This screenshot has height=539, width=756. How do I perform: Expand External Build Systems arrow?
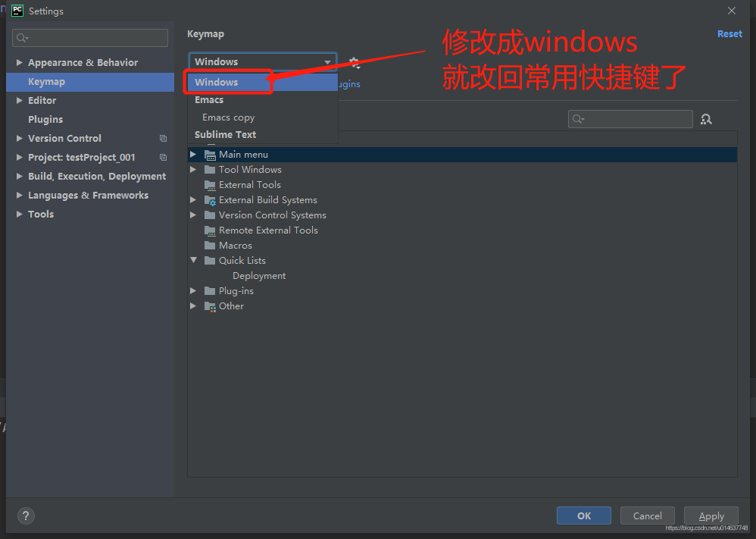[x=193, y=200]
